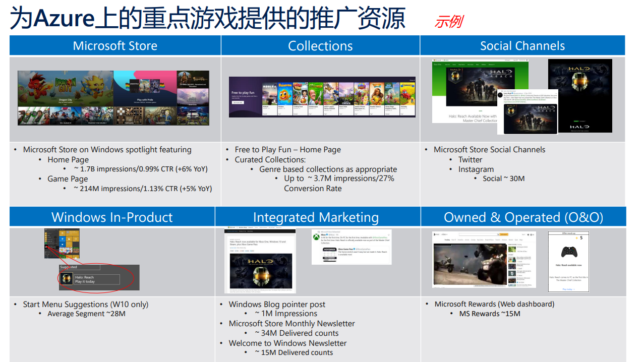The image size is (644, 362).
Task: Click 'Microsoft Store on Windows spotlight featuring' bullet
Action: (x=107, y=149)
